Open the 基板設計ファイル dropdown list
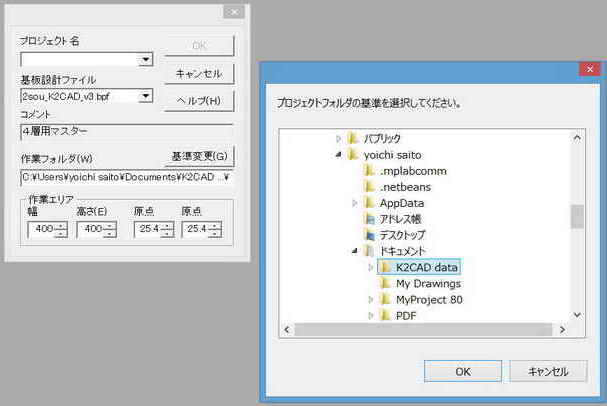The image size is (607, 406). [x=146, y=97]
